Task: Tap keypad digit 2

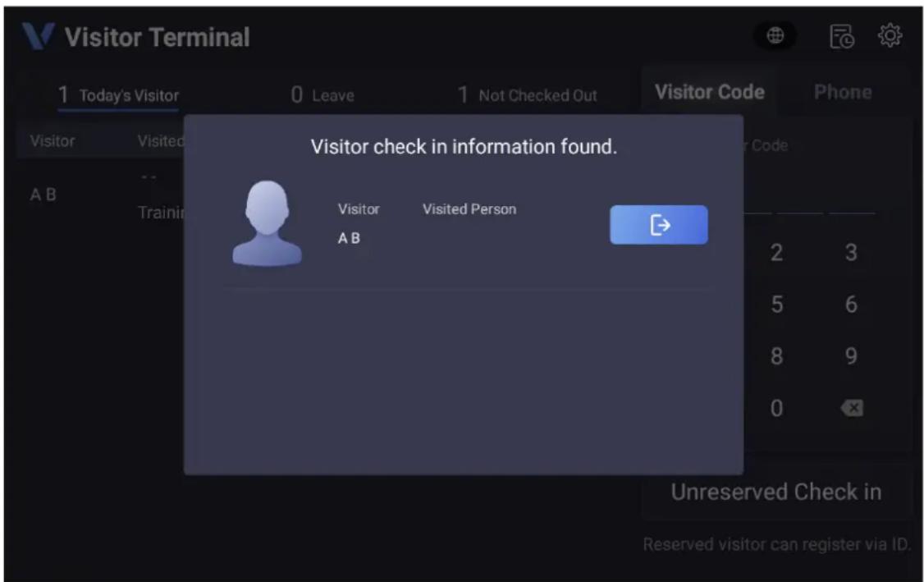Action: pyautogui.click(x=776, y=252)
